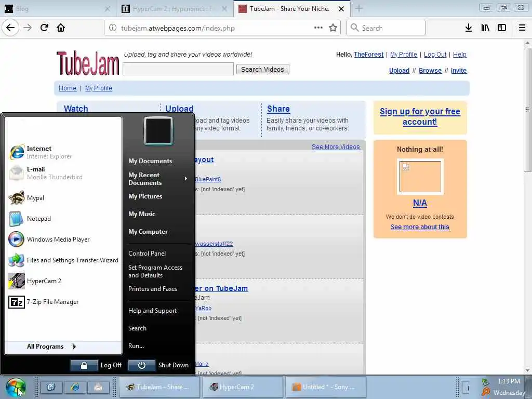Toggle the sidebar view icon
Screen dimensions: 532x399
pyautogui.click(x=502, y=28)
